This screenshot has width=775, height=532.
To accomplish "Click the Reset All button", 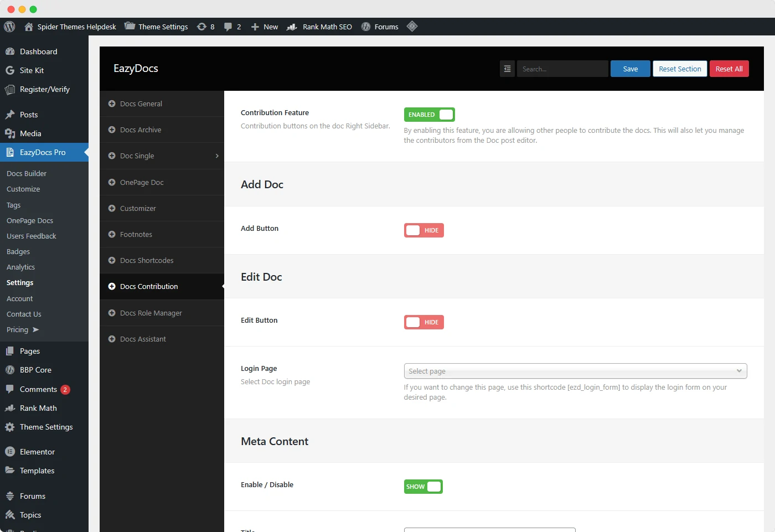I will point(729,69).
